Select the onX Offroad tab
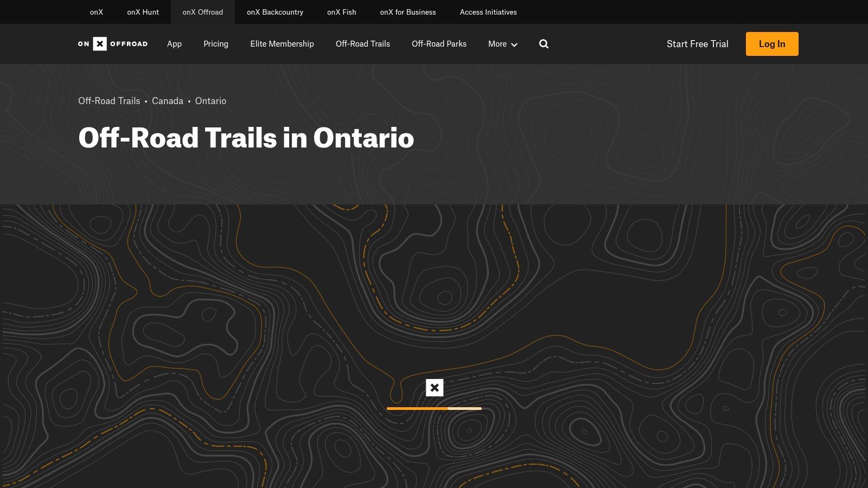Viewport: 868px width, 488px height. point(202,12)
